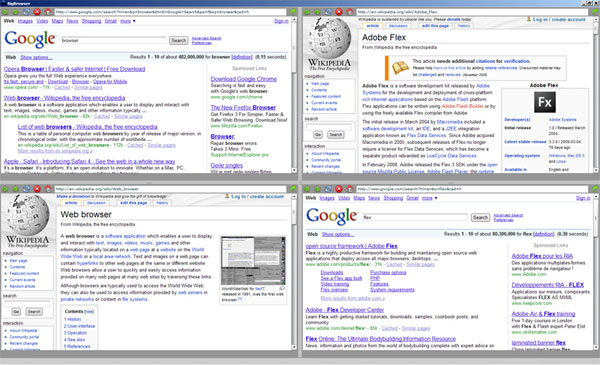The width and height of the screenshot is (600, 365).
Task: Open home page in Adobe Flex Wikipedia pane
Action: [x=350, y=12]
